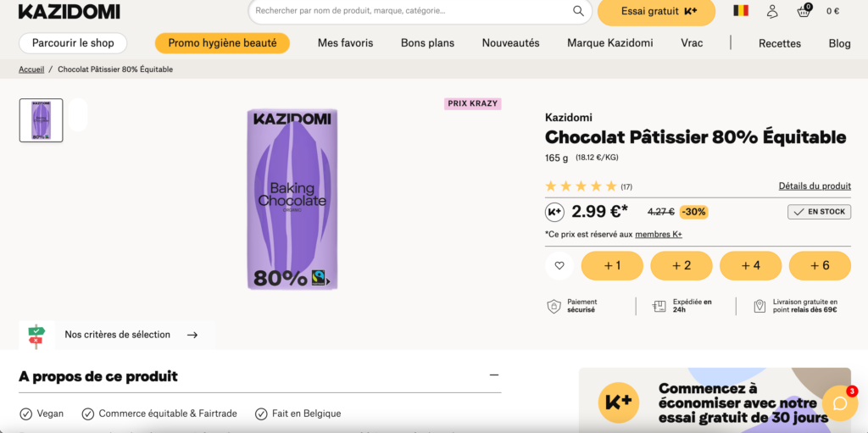Open the chat support bubble
868x433 pixels.
tap(840, 403)
